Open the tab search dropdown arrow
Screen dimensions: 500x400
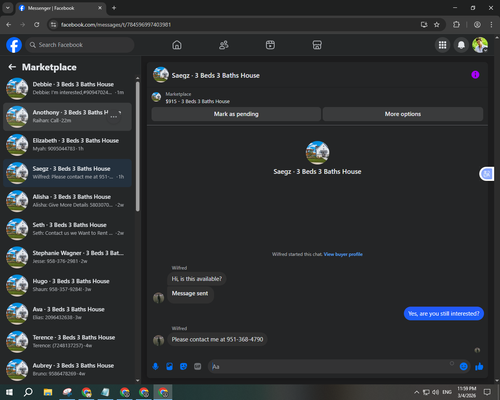pos(7,8)
